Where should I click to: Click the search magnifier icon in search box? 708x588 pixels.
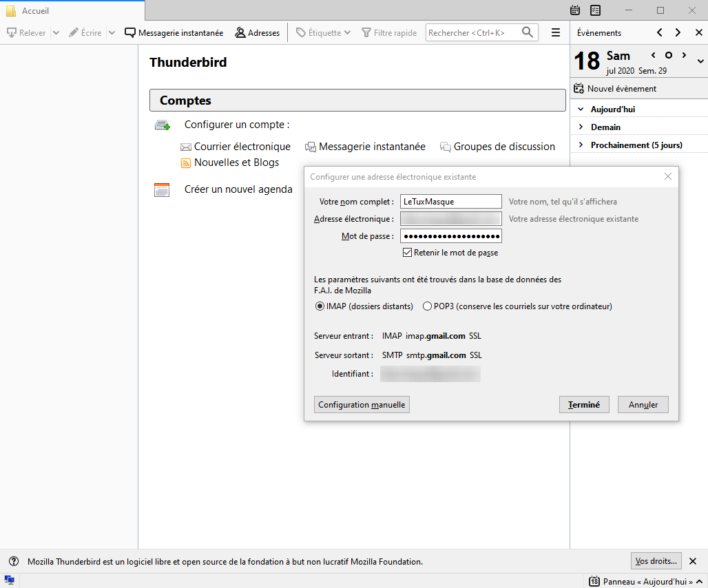528,32
